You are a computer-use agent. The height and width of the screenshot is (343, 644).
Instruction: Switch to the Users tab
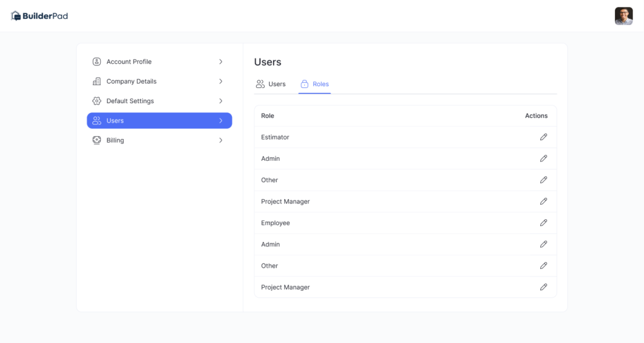(270, 84)
